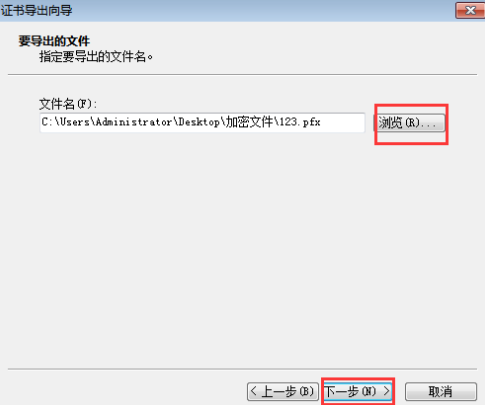Click the left arrow on 上一步 button
This screenshot has height=405, width=485.
pyautogui.click(x=254, y=391)
